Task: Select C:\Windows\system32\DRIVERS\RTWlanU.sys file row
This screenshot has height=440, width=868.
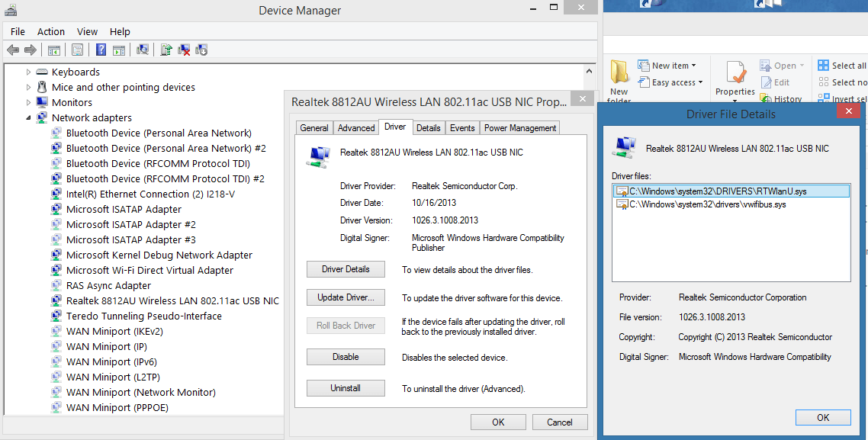Action: [731, 191]
